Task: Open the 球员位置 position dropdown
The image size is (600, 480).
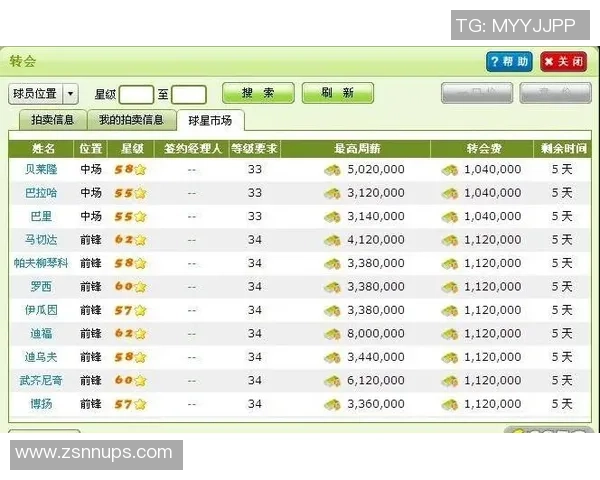Action: [x=44, y=94]
